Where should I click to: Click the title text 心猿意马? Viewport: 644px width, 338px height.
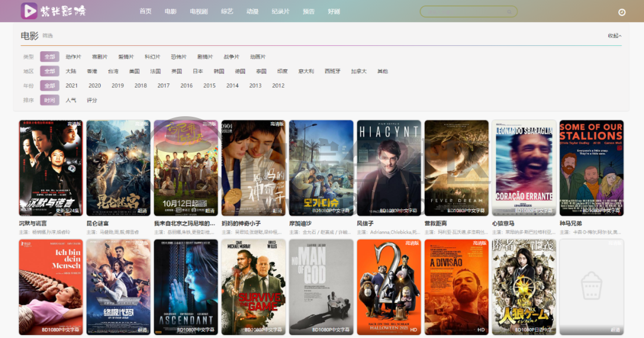[503, 224]
